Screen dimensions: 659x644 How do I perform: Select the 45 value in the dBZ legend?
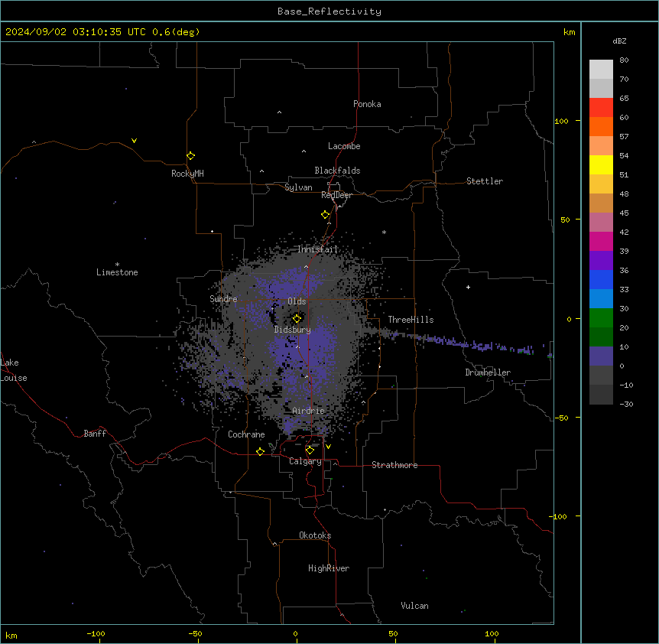[x=624, y=213]
